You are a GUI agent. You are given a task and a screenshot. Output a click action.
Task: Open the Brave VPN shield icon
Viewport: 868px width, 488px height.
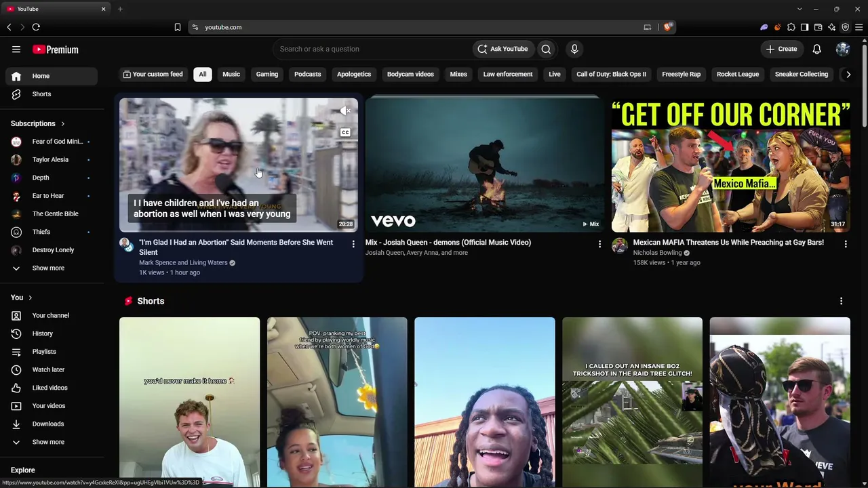click(x=845, y=27)
